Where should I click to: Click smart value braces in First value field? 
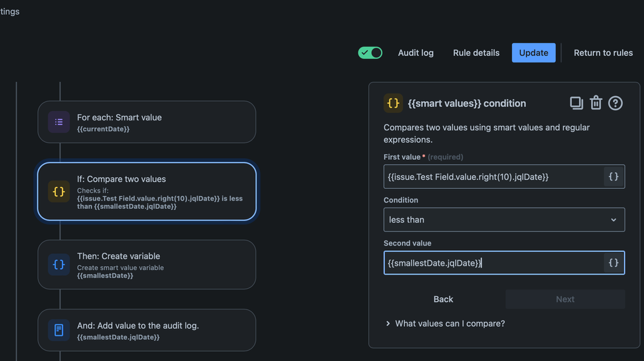pos(614,177)
